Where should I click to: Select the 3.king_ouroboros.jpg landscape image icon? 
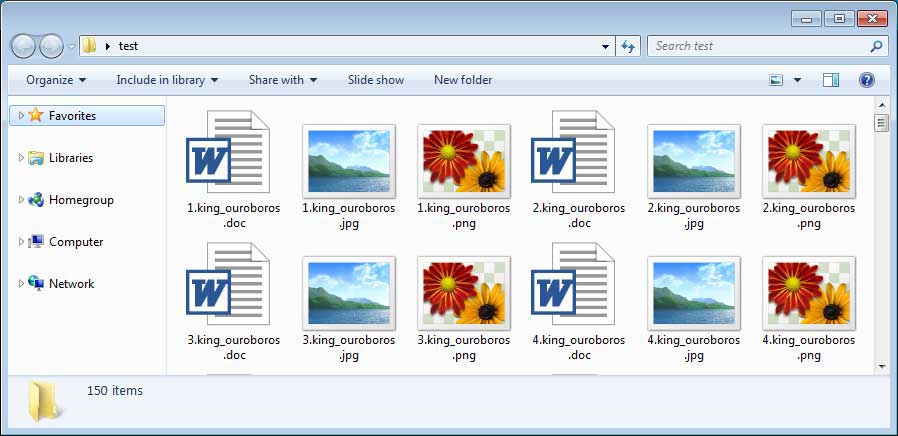click(x=349, y=293)
